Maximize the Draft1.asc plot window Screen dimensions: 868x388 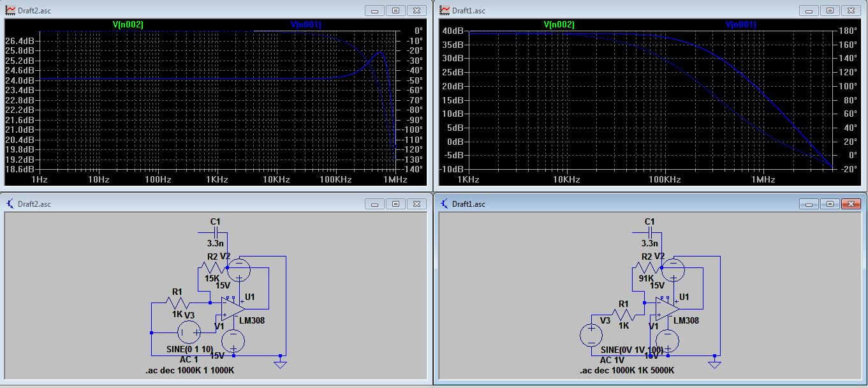(x=829, y=10)
